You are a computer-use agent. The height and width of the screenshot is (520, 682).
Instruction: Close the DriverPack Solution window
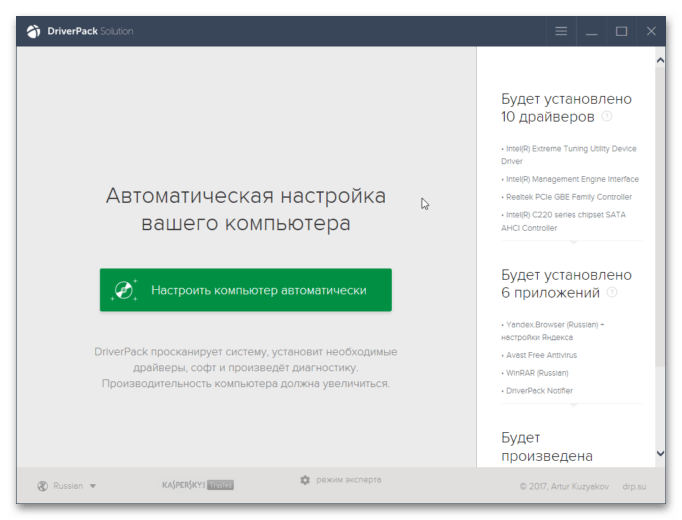point(651,31)
